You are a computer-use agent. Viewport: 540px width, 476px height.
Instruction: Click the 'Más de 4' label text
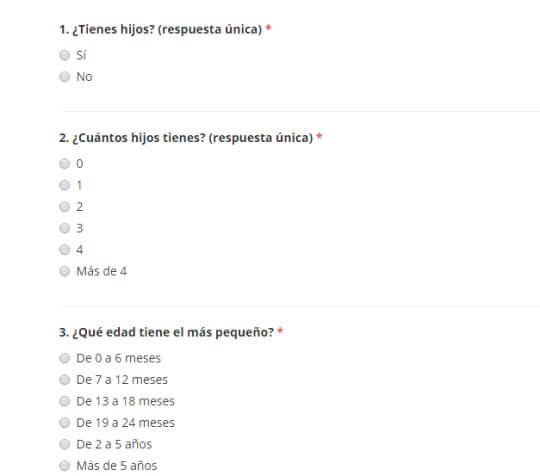(102, 271)
